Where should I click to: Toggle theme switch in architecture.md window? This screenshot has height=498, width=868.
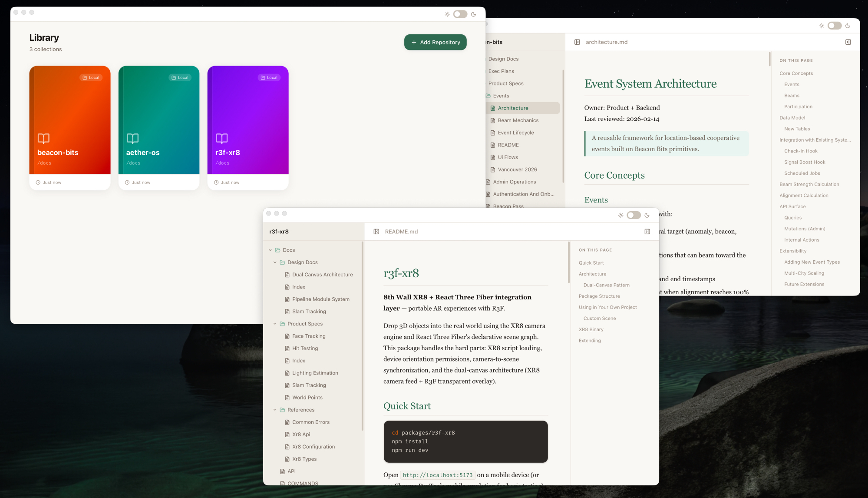click(834, 26)
